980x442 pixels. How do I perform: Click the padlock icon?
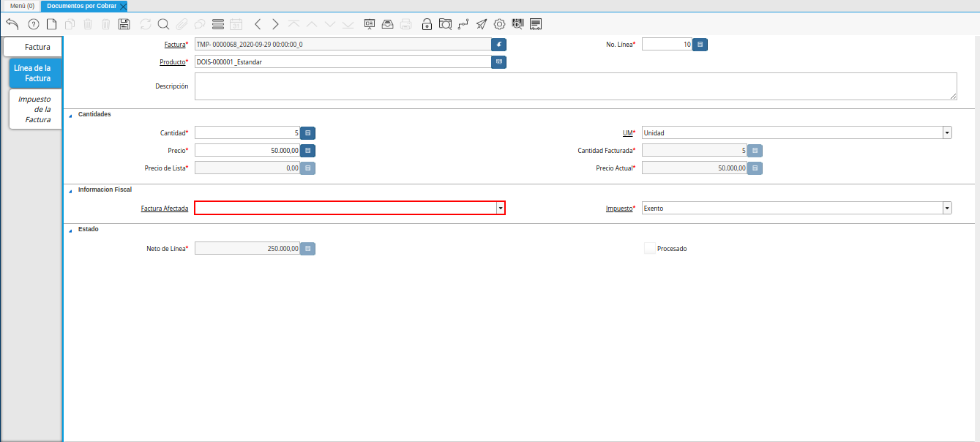427,24
